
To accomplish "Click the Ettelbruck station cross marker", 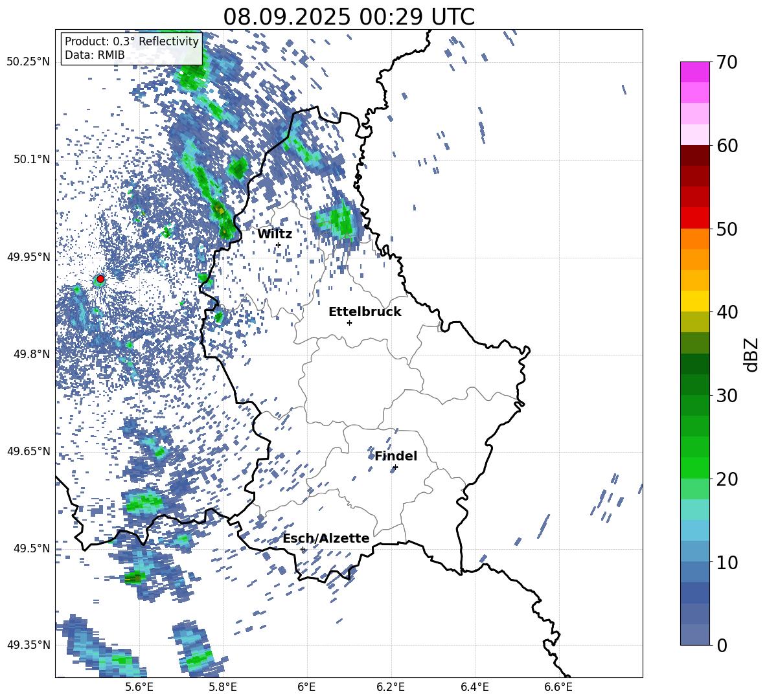I will (349, 322).
